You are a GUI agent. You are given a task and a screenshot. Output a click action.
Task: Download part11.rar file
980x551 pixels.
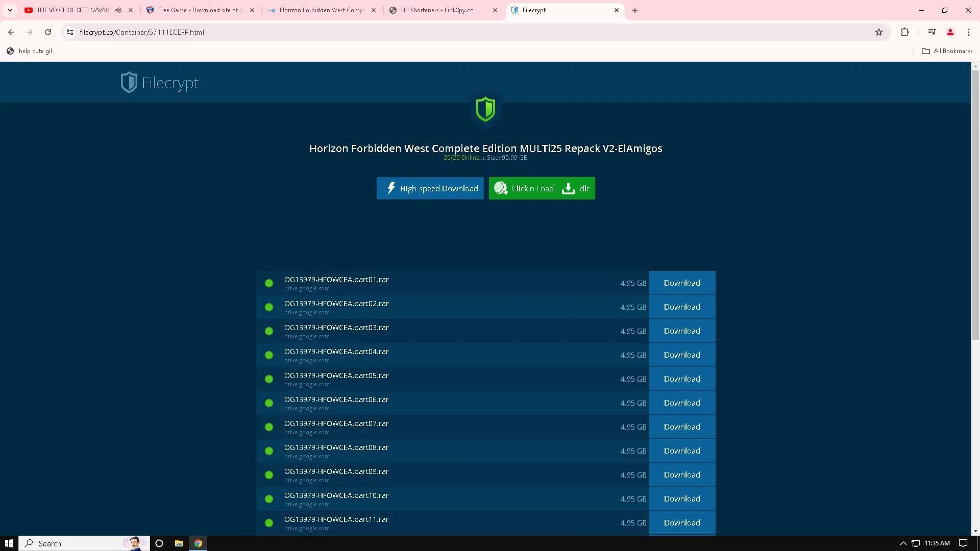coord(682,523)
